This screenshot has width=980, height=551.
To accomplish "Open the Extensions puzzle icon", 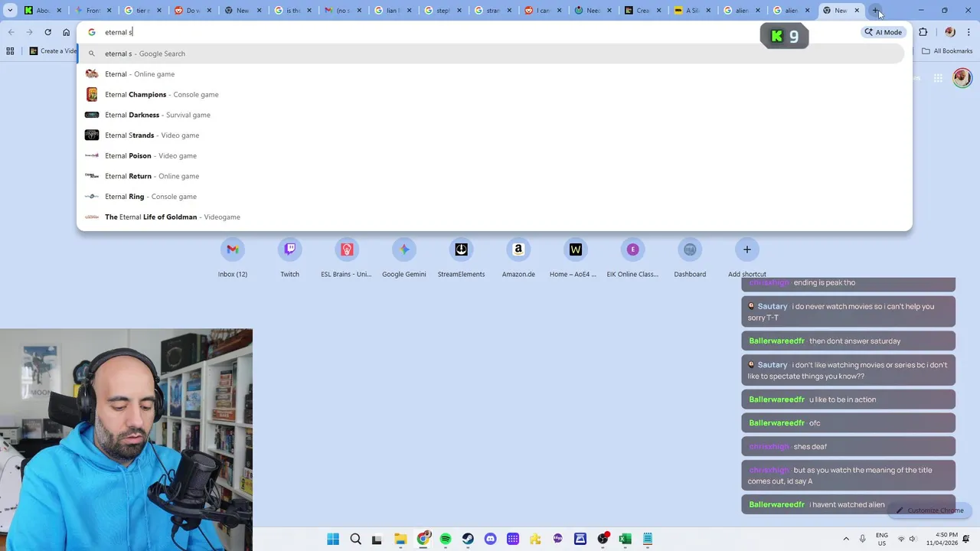I will (923, 32).
